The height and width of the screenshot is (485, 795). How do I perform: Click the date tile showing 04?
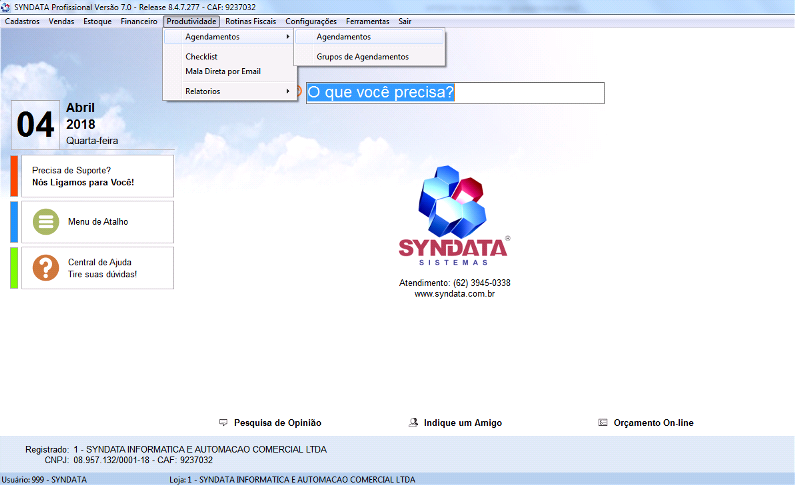[35, 125]
